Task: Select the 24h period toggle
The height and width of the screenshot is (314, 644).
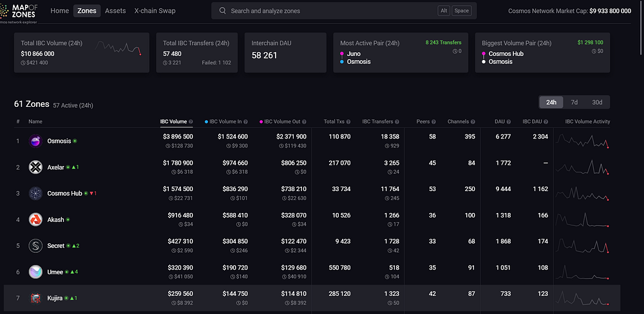Action: [551, 102]
